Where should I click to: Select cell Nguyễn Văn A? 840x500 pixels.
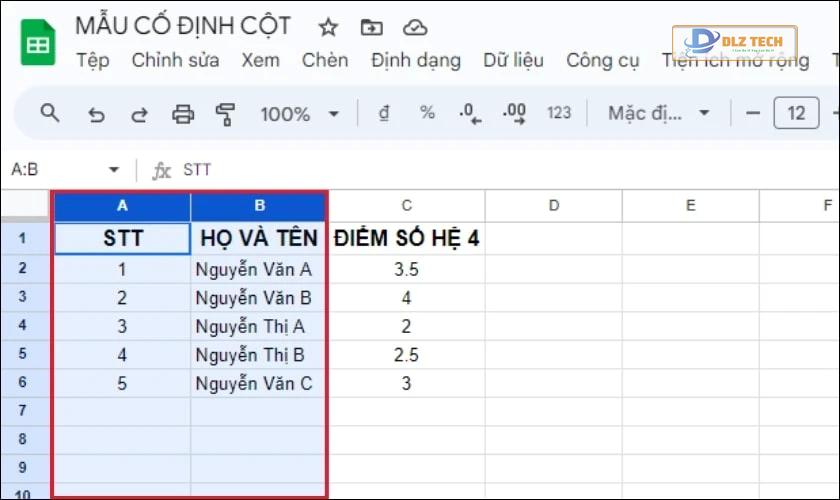click(259, 269)
